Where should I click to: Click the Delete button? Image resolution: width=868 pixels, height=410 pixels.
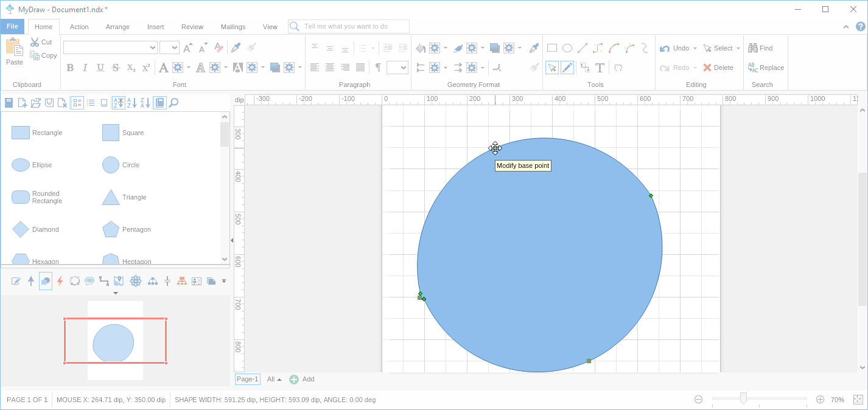pos(718,68)
